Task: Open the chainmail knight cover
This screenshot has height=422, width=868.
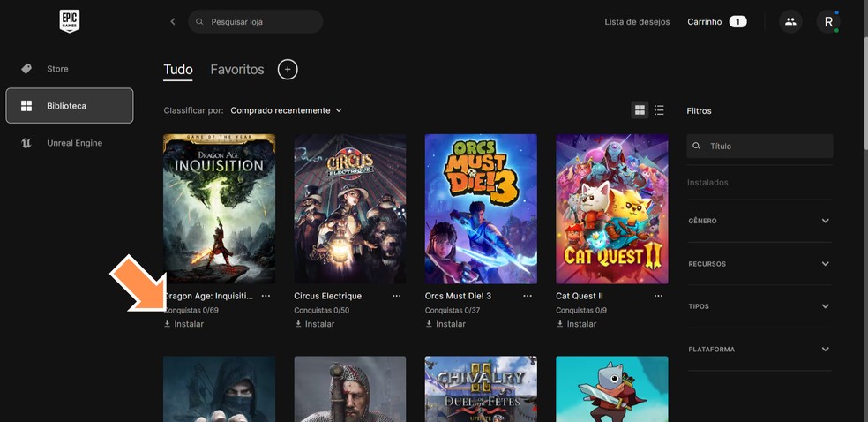Action: pyautogui.click(x=350, y=388)
